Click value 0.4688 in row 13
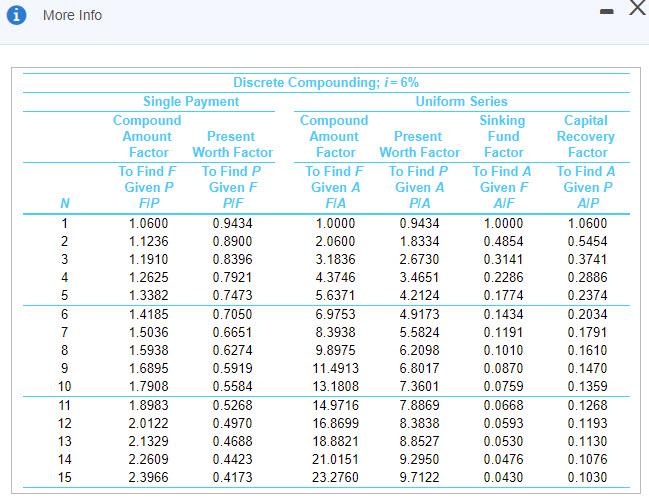Screen dimensions: 649x504 click(232, 442)
